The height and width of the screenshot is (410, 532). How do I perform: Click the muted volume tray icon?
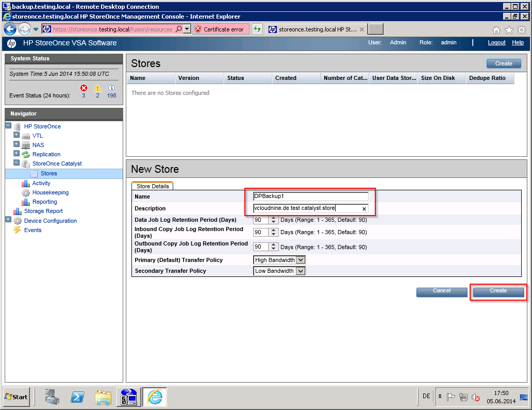[476, 397]
